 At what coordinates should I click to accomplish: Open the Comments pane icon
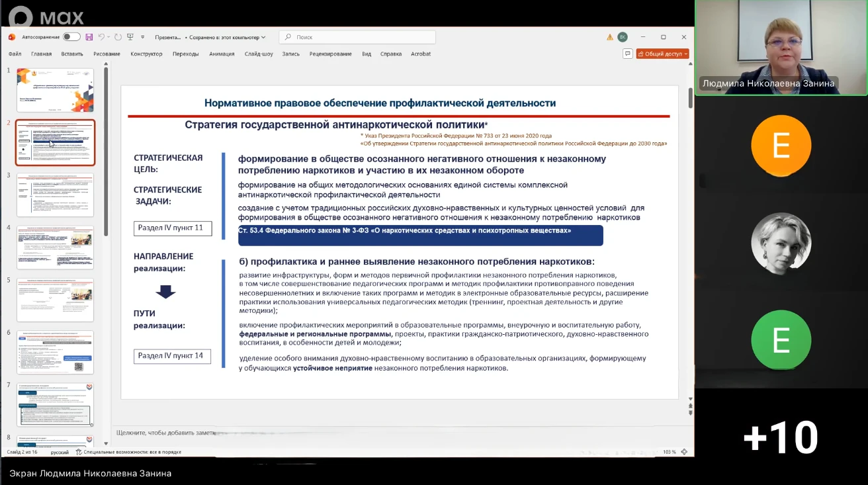point(628,54)
